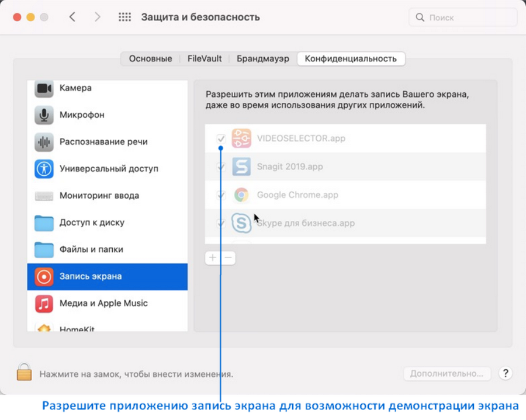The width and height of the screenshot is (526, 420).
Task: Toggle the Snagit 2019.app checkbox
Action: (221, 166)
